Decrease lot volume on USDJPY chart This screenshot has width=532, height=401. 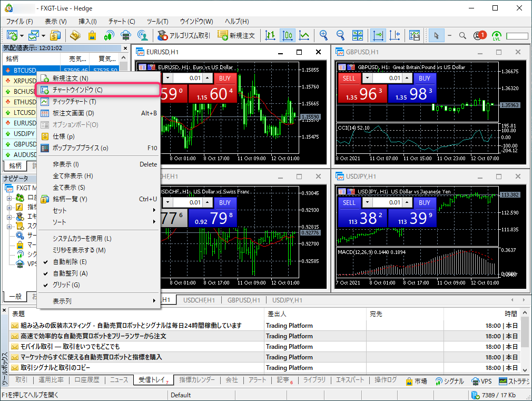point(367,203)
